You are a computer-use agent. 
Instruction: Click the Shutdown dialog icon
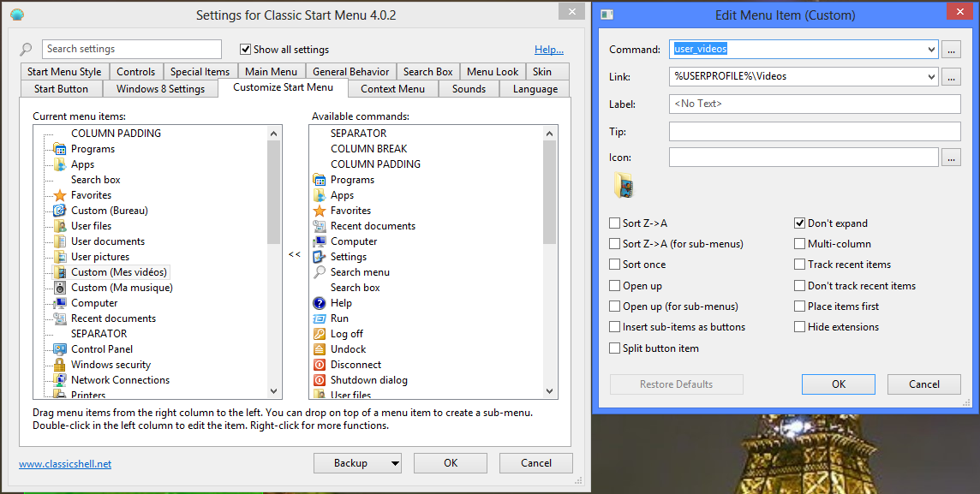(320, 380)
